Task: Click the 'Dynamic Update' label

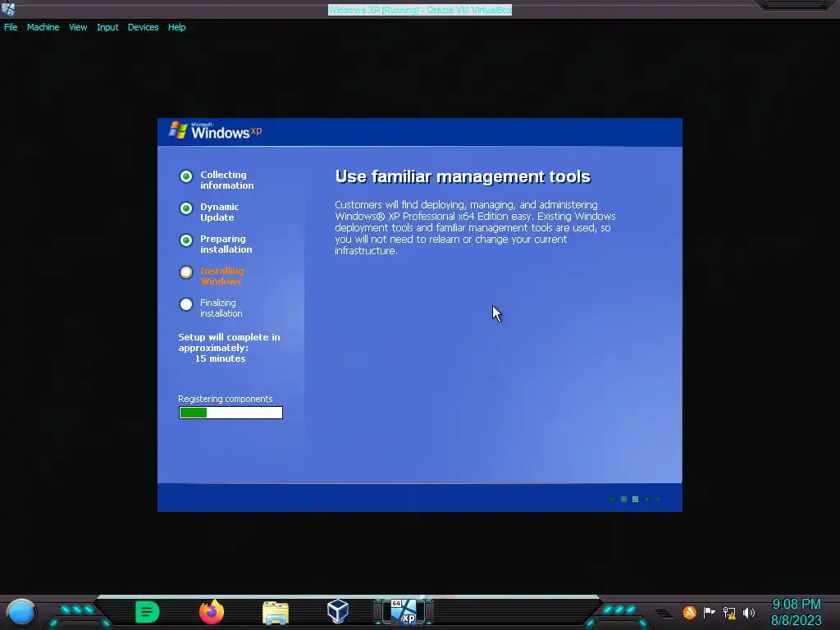Action: coord(220,212)
